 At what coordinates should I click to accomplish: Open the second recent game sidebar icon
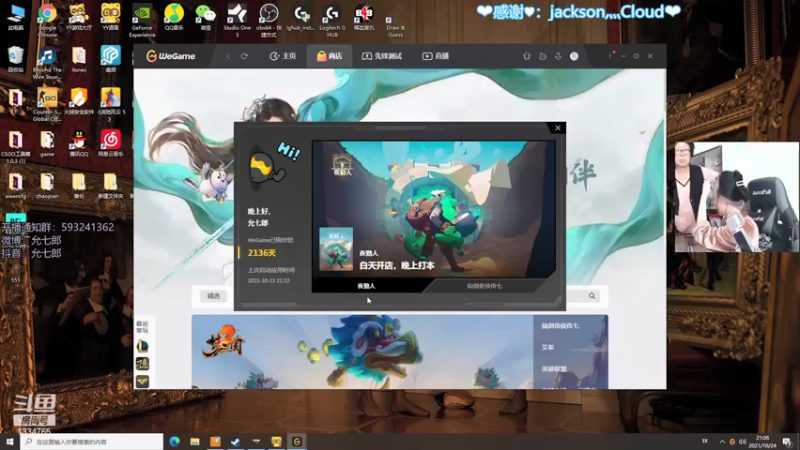(142, 364)
